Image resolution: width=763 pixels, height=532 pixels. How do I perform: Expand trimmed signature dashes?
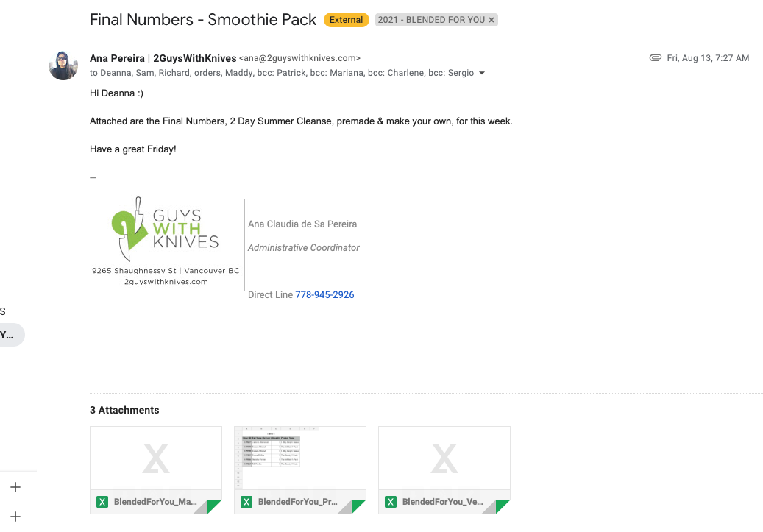93,177
